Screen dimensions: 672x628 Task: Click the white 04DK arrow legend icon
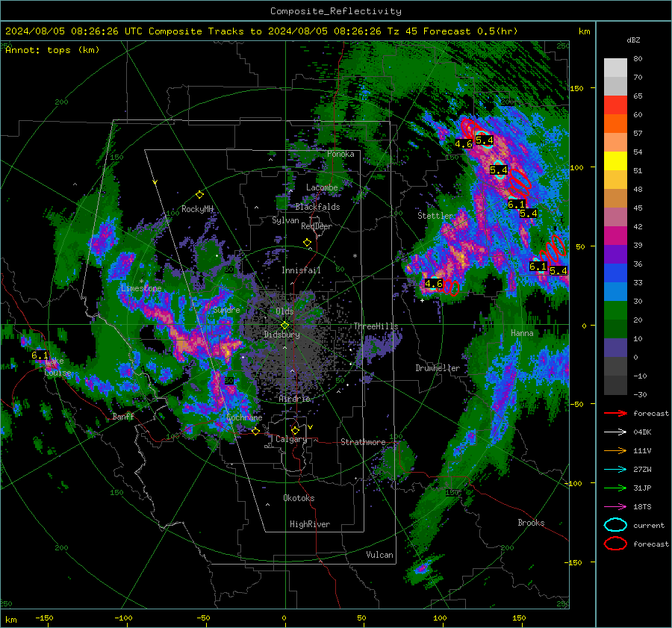click(x=615, y=432)
